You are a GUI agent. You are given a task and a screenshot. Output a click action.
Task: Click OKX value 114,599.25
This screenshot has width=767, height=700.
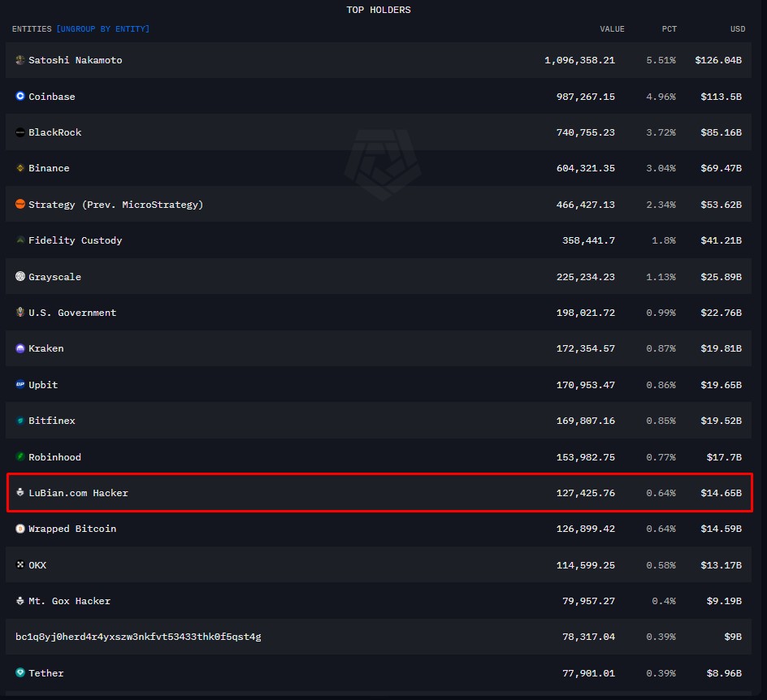tap(586, 565)
